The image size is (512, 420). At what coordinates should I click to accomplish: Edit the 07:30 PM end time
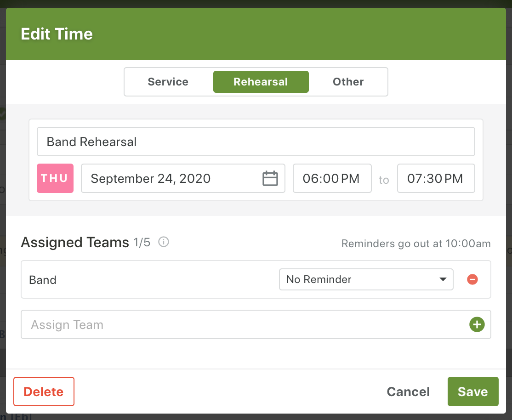435,178
